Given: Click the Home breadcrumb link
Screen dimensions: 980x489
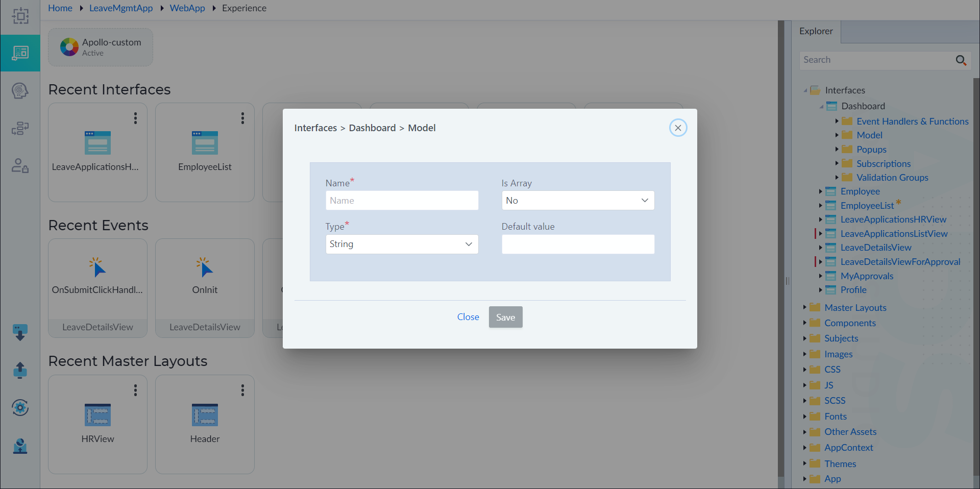Looking at the screenshot, I should click(x=60, y=8).
